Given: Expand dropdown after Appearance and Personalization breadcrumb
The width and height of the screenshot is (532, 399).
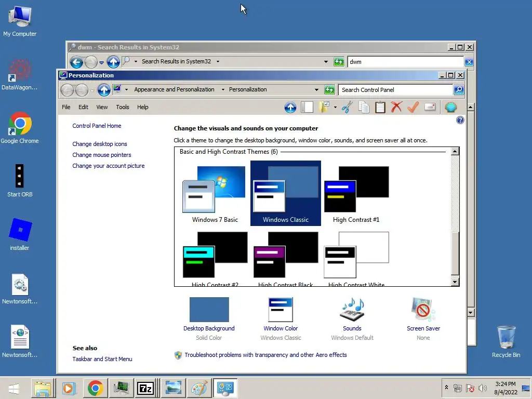Looking at the screenshot, I should 223,89.
